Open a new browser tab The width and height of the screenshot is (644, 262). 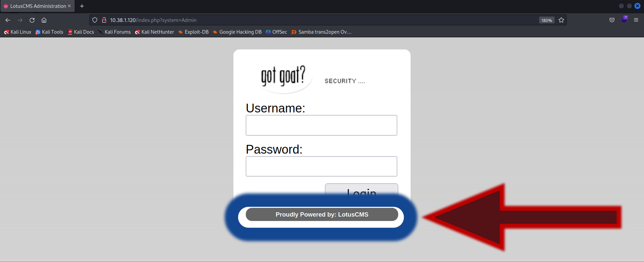pyautogui.click(x=82, y=6)
